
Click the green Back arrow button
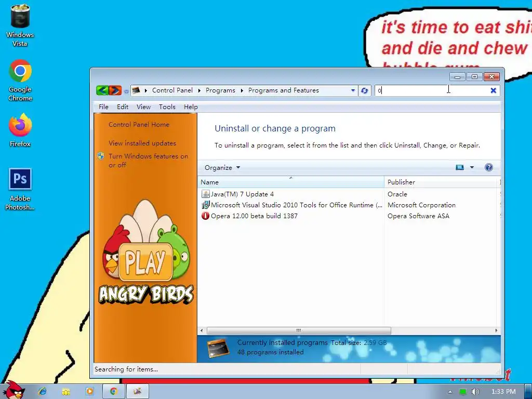102,90
